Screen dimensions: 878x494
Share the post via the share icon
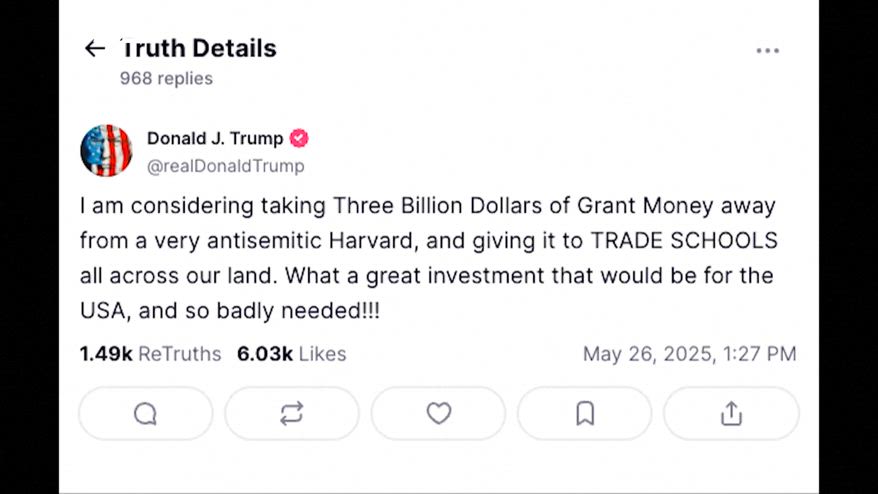[x=731, y=413]
